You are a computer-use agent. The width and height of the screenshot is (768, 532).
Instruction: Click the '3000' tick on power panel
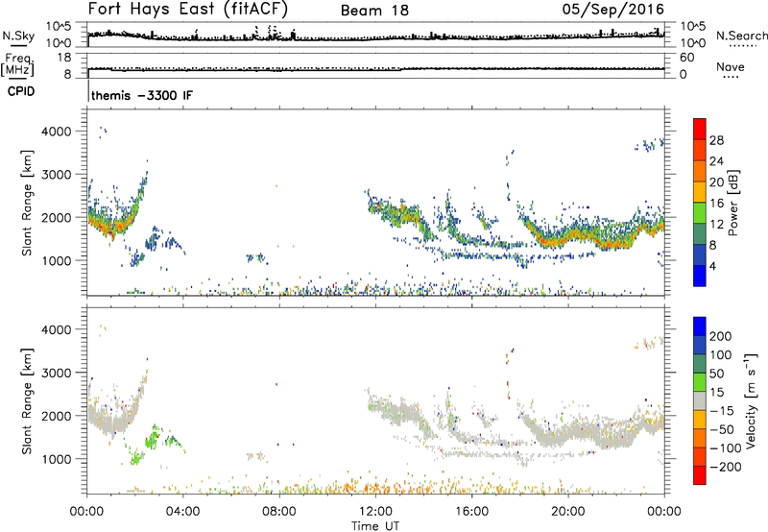click(56, 175)
